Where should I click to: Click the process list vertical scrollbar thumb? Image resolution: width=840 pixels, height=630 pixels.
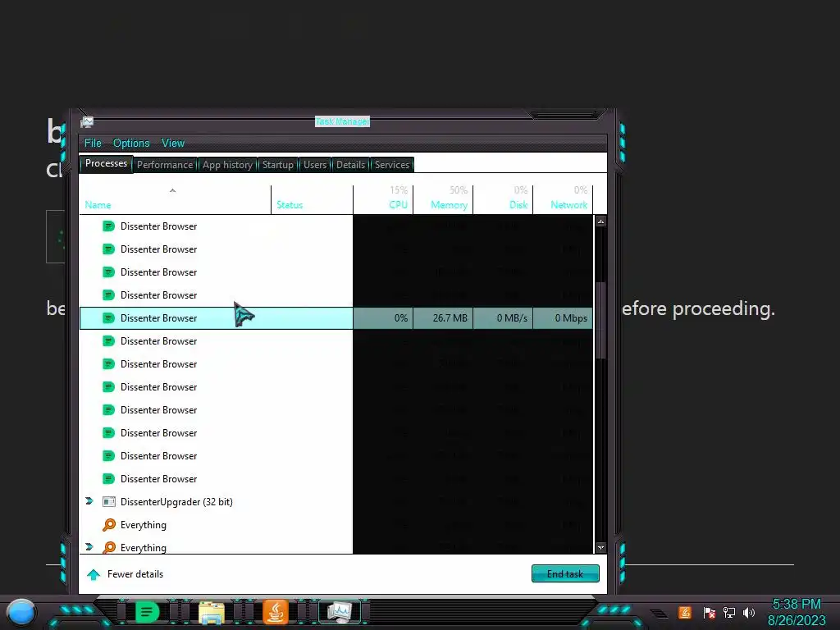600,319
